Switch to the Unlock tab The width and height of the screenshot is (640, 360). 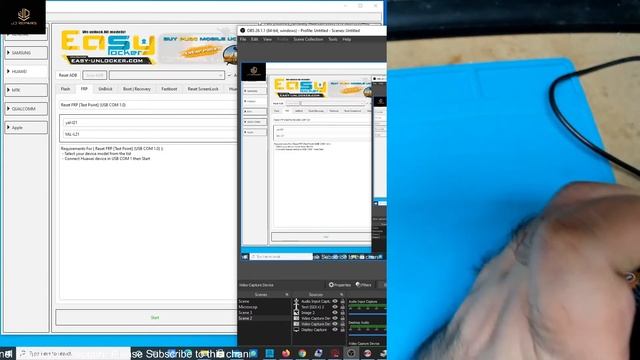pyautogui.click(x=105, y=89)
